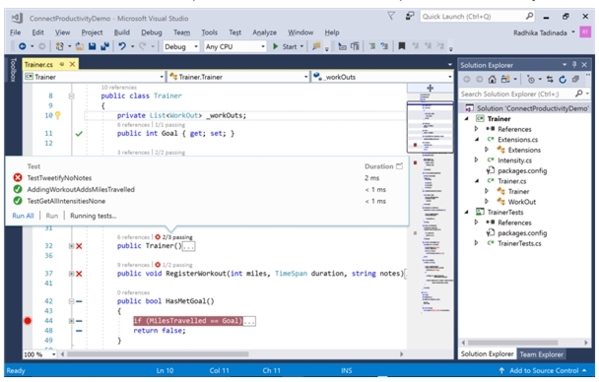Click the New Project toolbar icon
The image size is (599, 382).
tap(59, 46)
